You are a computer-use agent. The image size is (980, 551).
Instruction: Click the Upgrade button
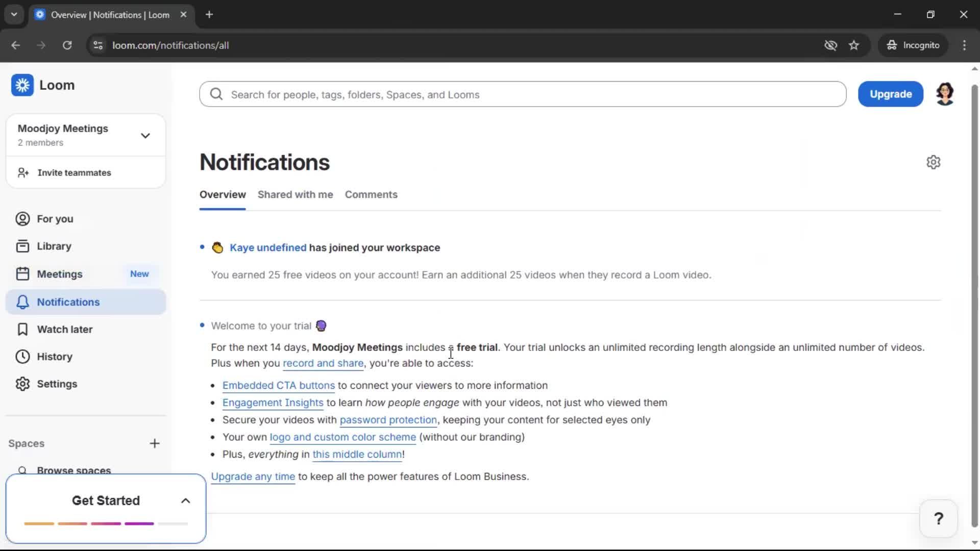pyautogui.click(x=891, y=94)
